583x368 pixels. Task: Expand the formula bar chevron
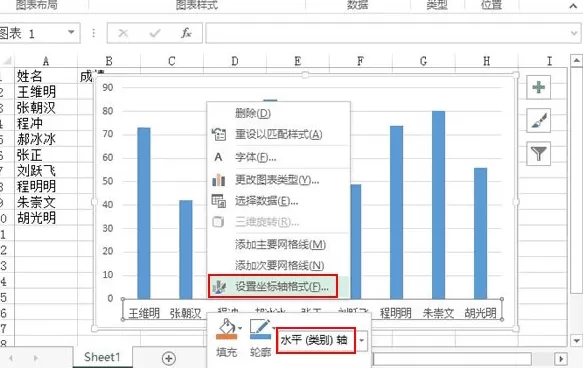click(574, 33)
